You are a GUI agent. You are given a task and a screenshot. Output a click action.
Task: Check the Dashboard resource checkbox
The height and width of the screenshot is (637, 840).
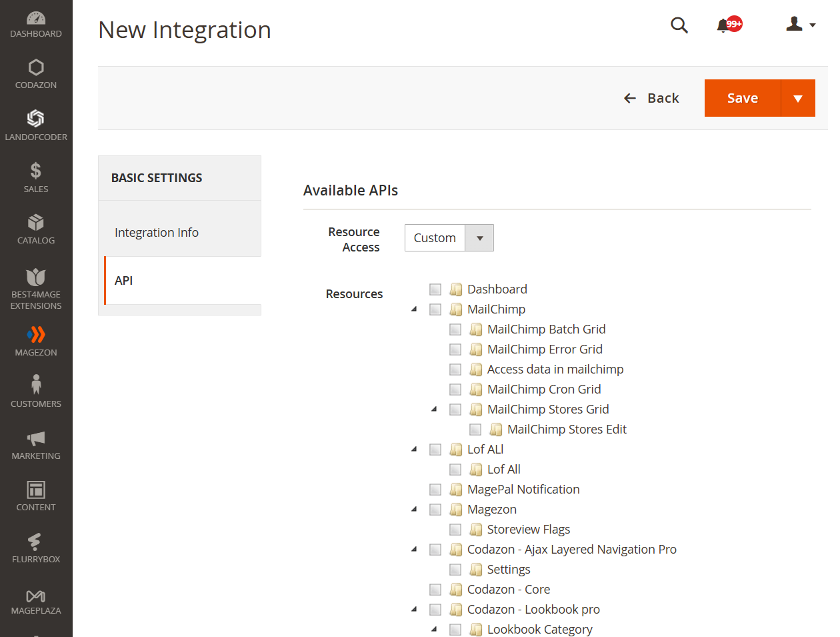(x=435, y=289)
